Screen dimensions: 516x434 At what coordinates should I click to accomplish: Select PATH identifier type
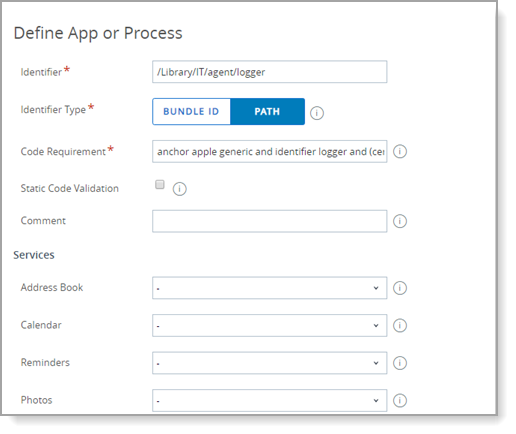pyautogui.click(x=267, y=112)
